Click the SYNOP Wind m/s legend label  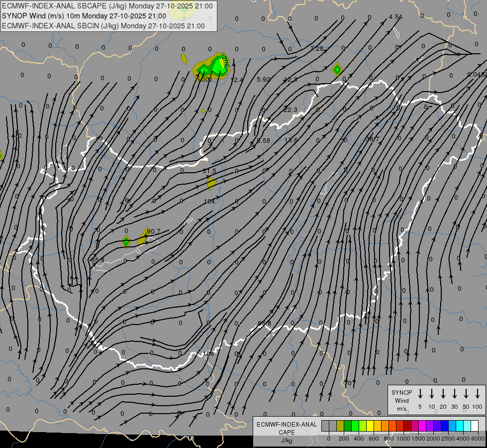[x=401, y=401]
